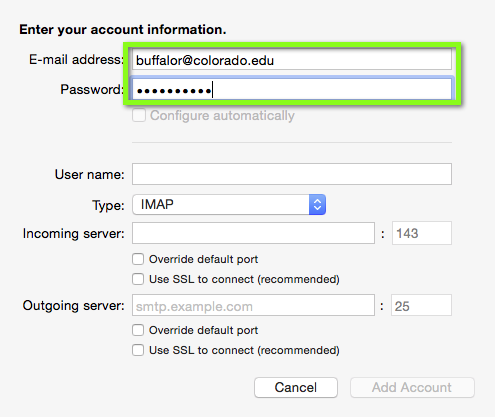Click the E-mail address label
Viewport: 495px width, 417px height.
coord(76,60)
